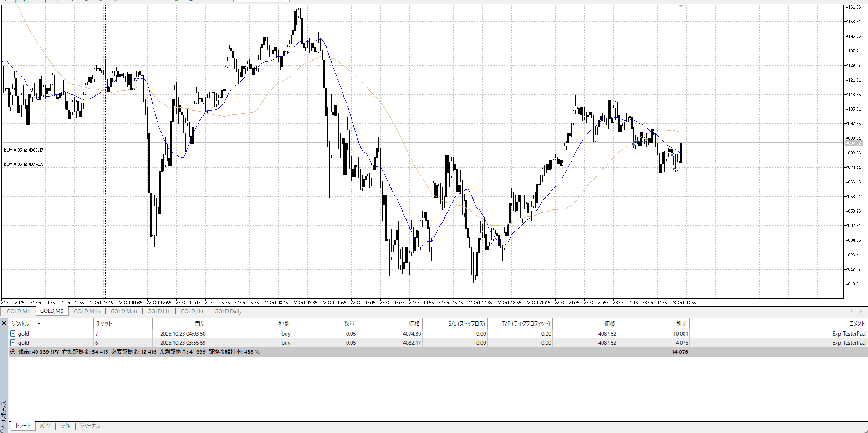This screenshot has height=433, width=868.
Task: Select the BUY 0.05 at 4082.17 order line
Action: pyautogui.click(x=24, y=150)
